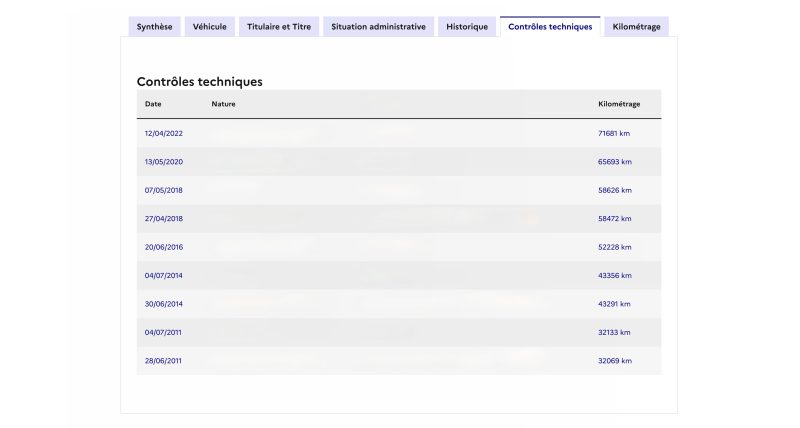The height and width of the screenshot is (428, 800).
Task: Click the 43291 km mileage entry
Action: [614, 303]
